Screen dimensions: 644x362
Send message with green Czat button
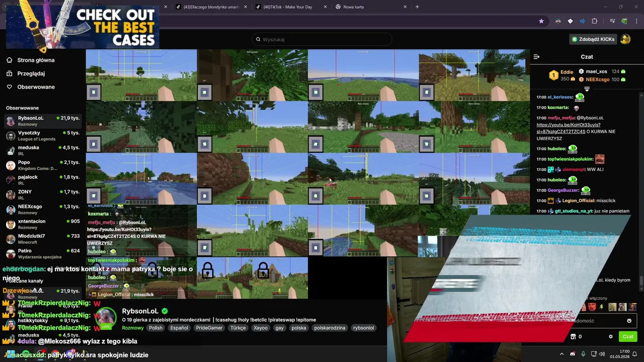pos(628,336)
